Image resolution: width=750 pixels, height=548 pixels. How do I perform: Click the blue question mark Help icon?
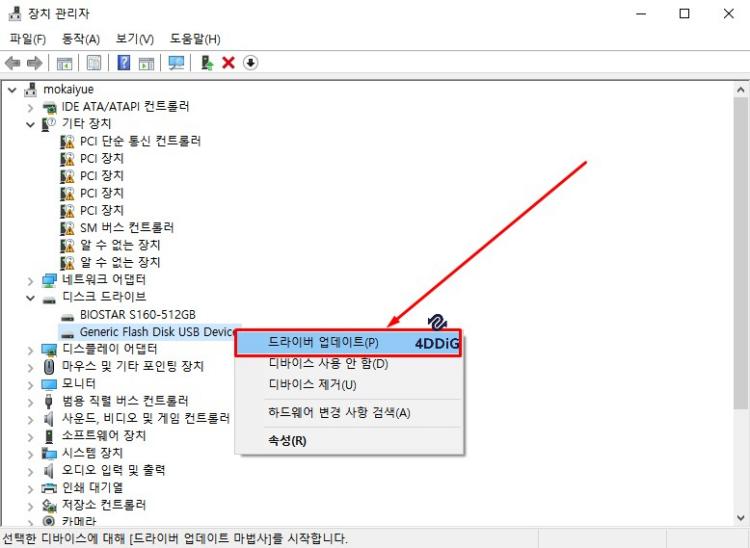(x=123, y=63)
